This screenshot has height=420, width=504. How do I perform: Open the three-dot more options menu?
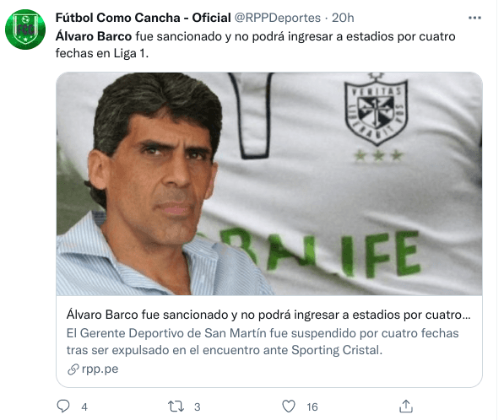(x=474, y=18)
